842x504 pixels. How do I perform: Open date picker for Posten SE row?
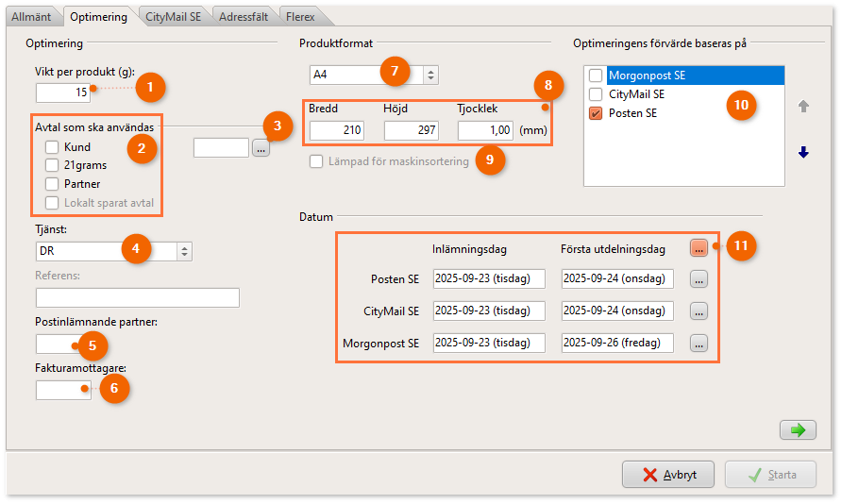(x=699, y=279)
